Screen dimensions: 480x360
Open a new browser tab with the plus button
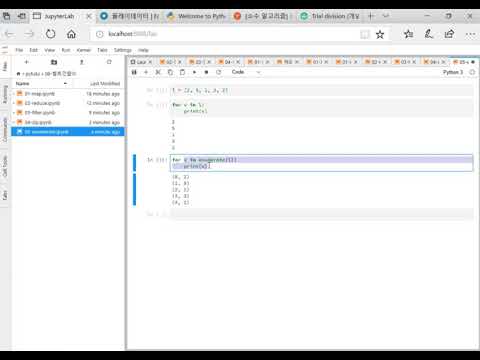371,16
